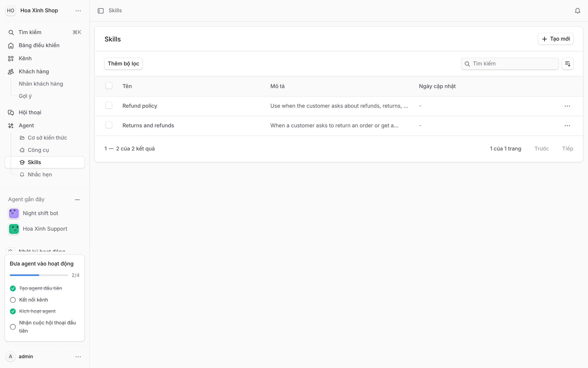Screen dimensions: 588x368
Task: Focus the Skills Tìm kiếm search field
Action: point(510,64)
